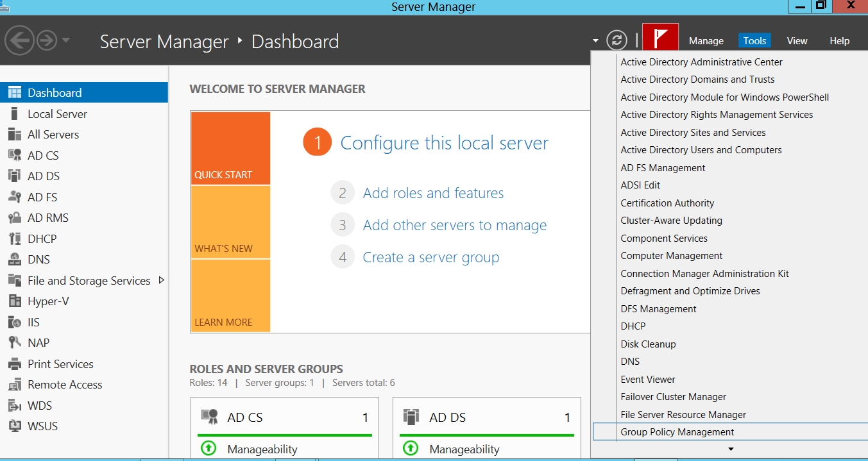Open the Manage menu
The image size is (868, 461).
706,40
